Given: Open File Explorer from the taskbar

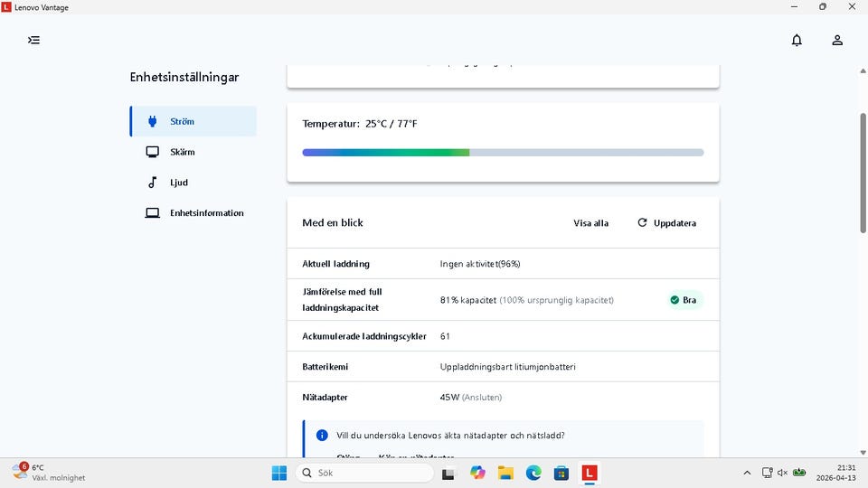Looking at the screenshot, I should [505, 473].
